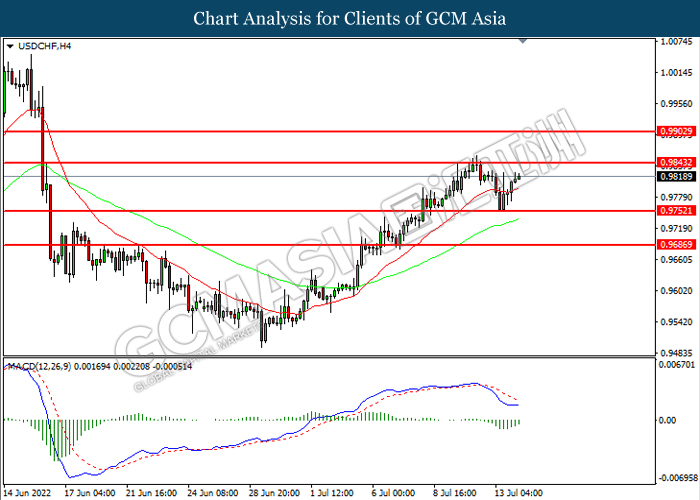Screen dimensions: 700x500
Task: Open the USDCHF,H4 symbol dropdown arrow
Action: click(10, 46)
